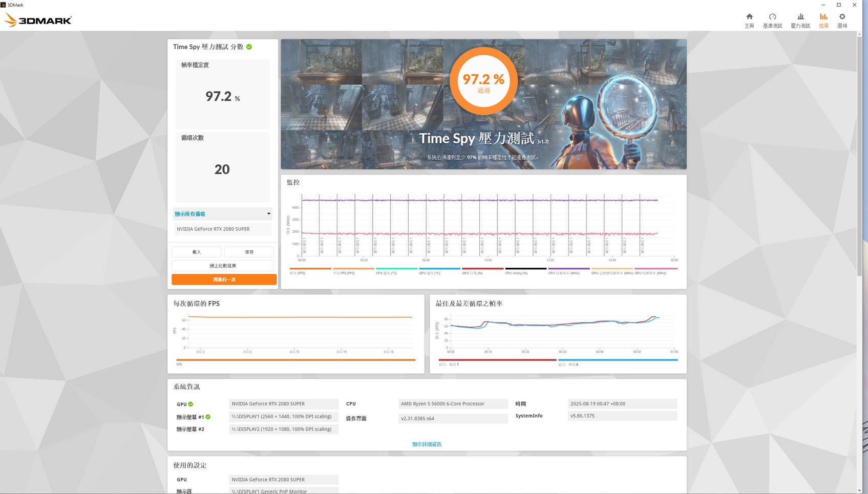Click the purple CPU 時脈頻率 (MHz) legend swatch
The height and width of the screenshot is (494, 868).
pos(569,268)
